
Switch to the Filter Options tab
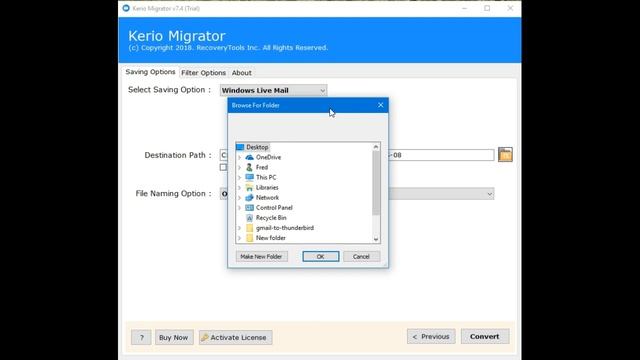203,73
